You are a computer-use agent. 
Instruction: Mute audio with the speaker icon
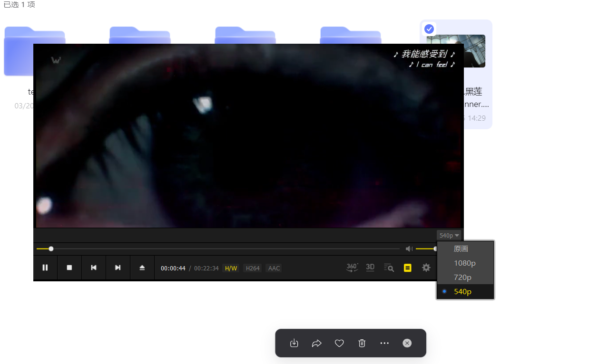[x=409, y=249]
